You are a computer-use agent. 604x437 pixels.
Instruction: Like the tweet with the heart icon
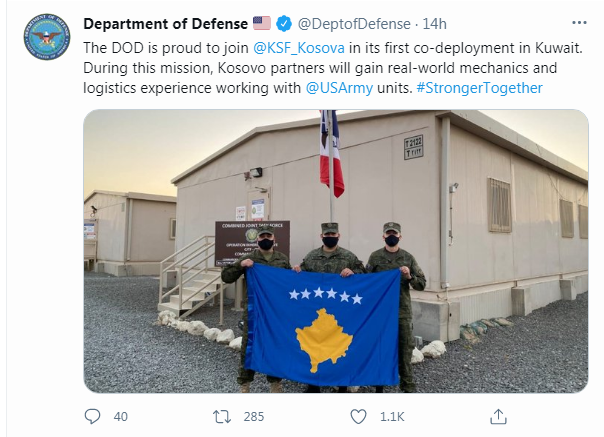(x=358, y=417)
